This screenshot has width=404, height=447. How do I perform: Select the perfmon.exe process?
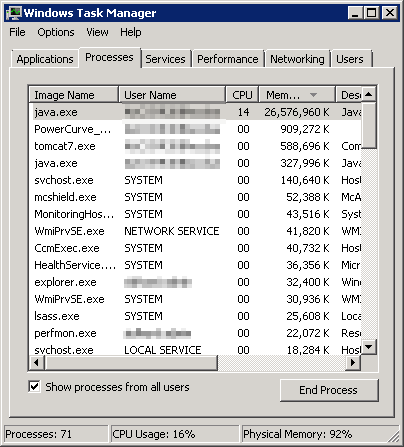[195, 333]
